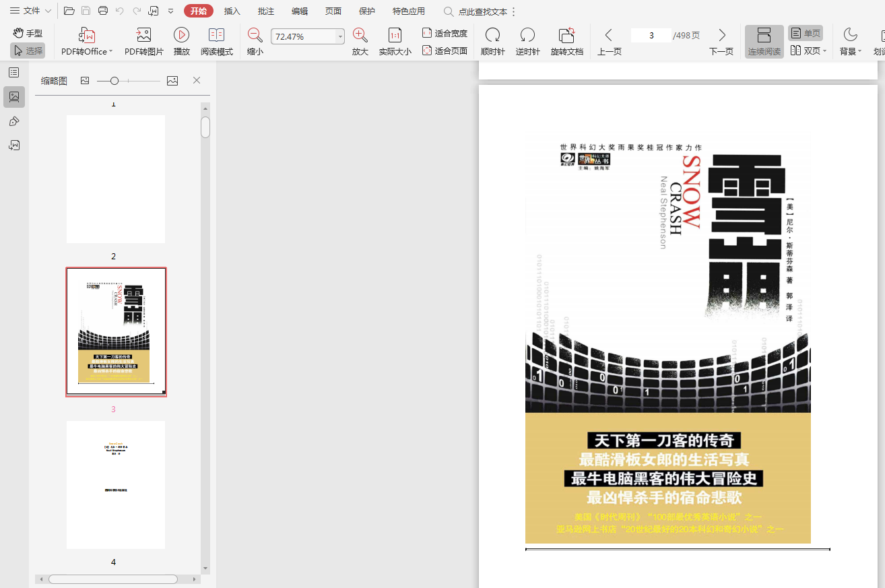
Task: Open the 文件 menu
Action: pos(30,11)
